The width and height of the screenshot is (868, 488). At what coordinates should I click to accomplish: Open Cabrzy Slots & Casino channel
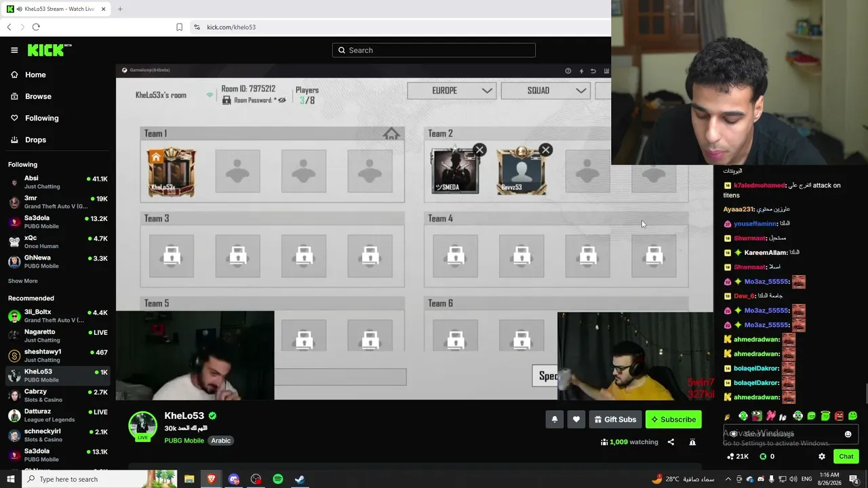click(58, 395)
